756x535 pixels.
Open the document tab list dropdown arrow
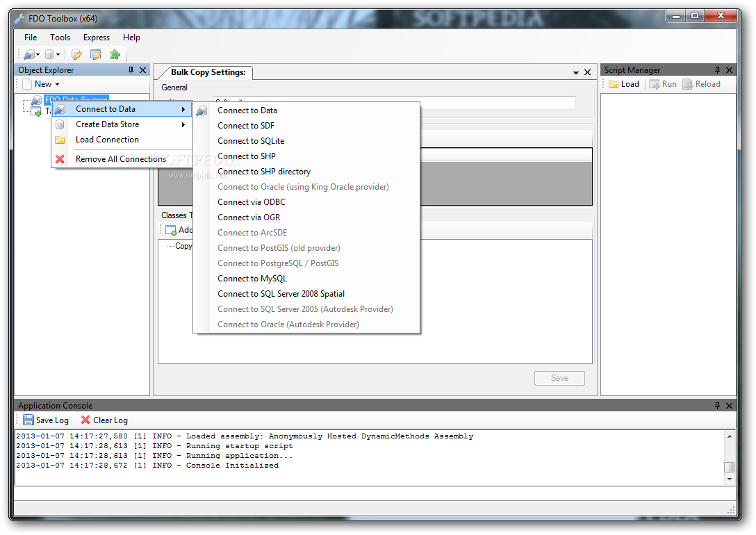tap(575, 73)
